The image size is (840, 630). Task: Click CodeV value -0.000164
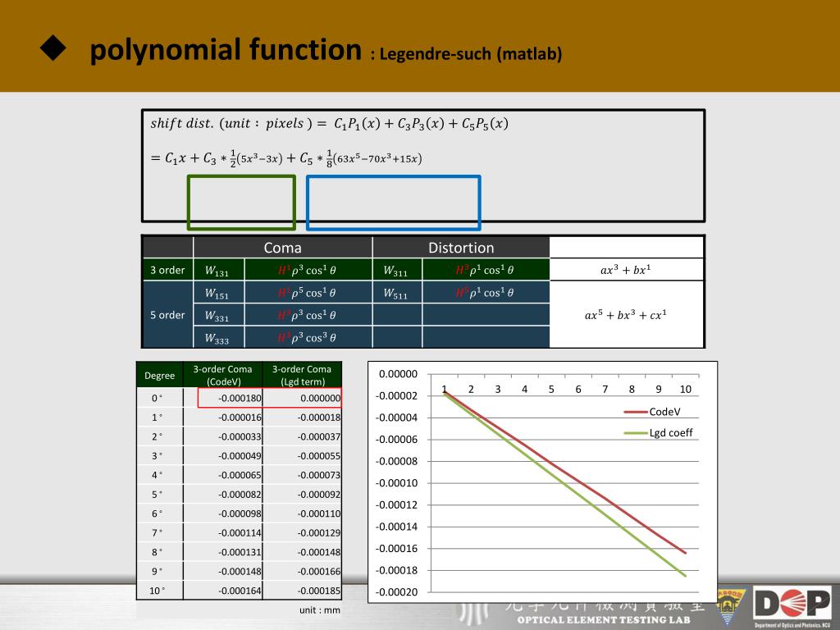click(240, 591)
